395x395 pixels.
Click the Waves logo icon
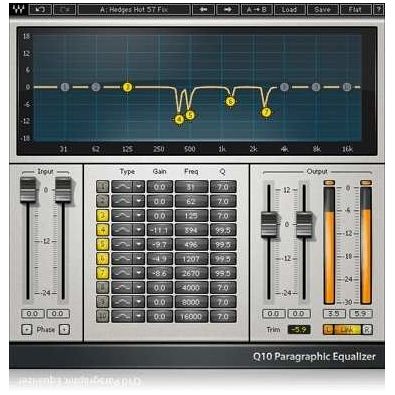pyautogui.click(x=18, y=10)
